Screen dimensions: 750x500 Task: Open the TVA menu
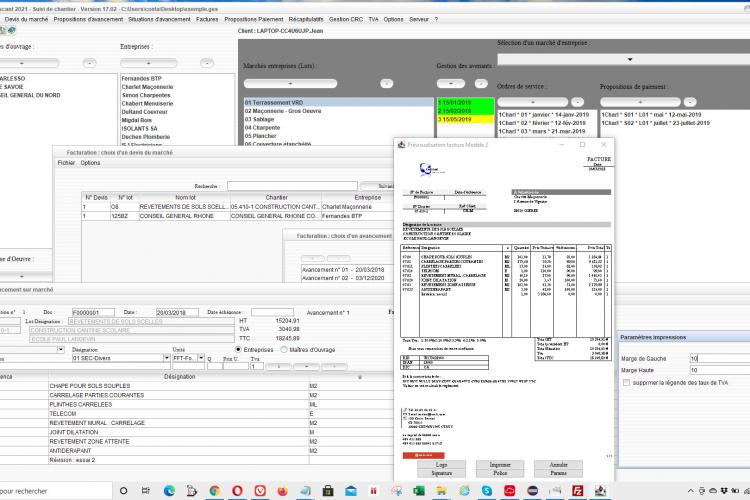coord(373,19)
